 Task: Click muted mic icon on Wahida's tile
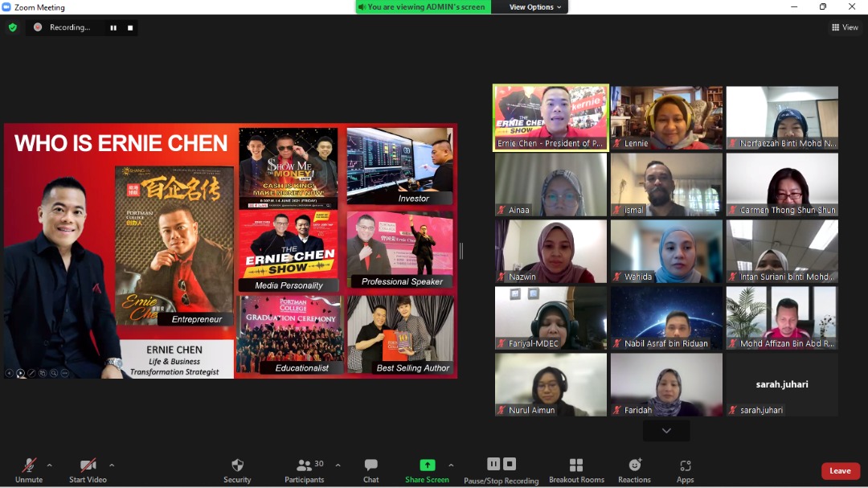point(617,277)
